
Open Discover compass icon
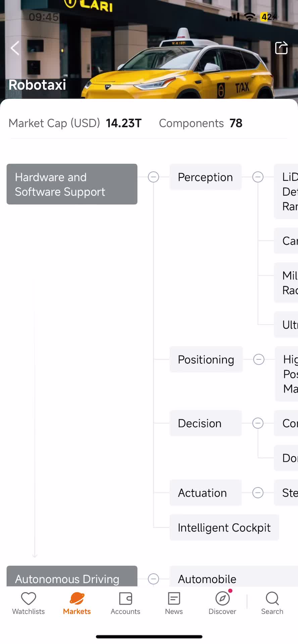222,598
